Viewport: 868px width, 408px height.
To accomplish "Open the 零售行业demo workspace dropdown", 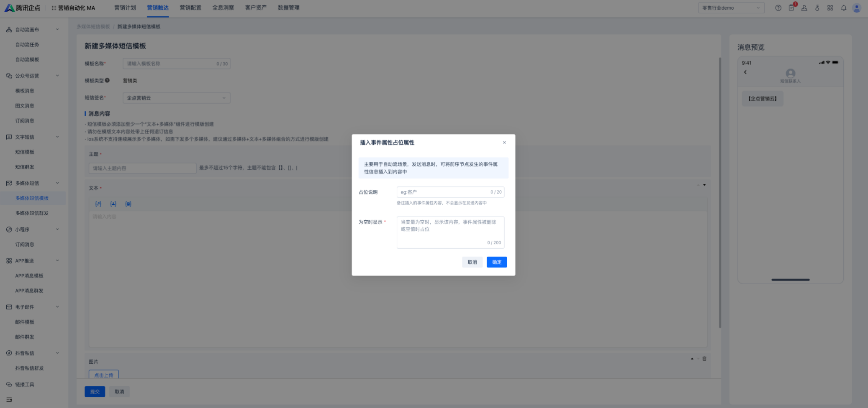I will coord(731,8).
